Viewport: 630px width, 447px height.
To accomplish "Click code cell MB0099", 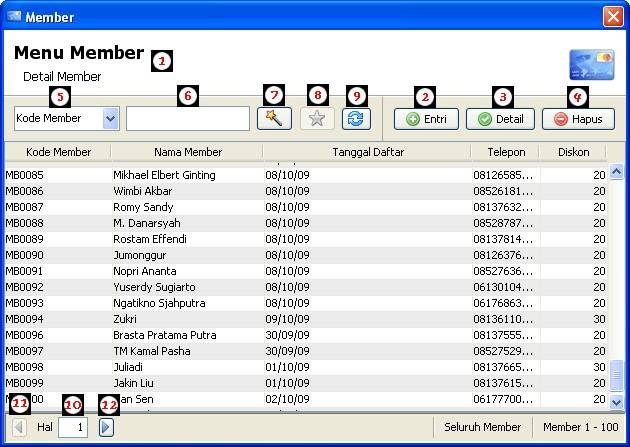I will point(25,383).
